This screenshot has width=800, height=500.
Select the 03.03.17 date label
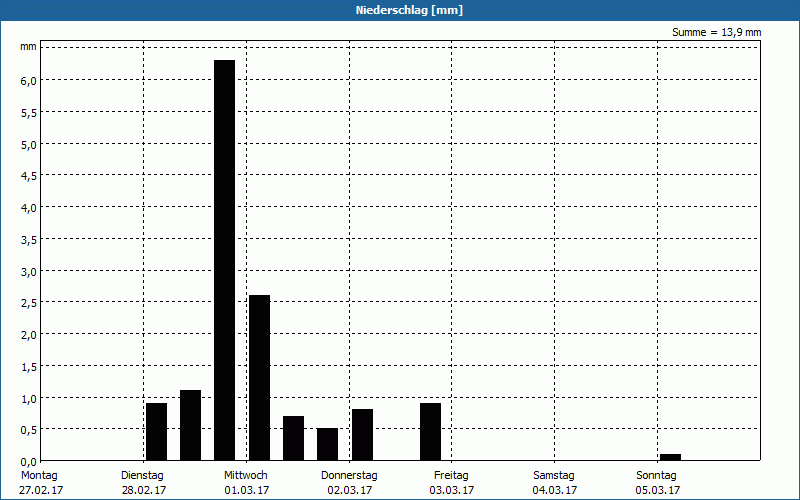[x=452, y=490]
